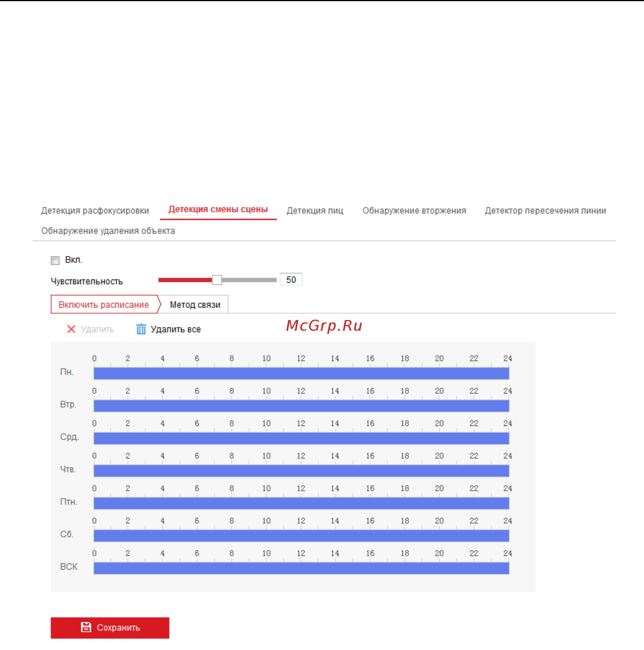Select the Сб. schedule bar

[301, 536]
